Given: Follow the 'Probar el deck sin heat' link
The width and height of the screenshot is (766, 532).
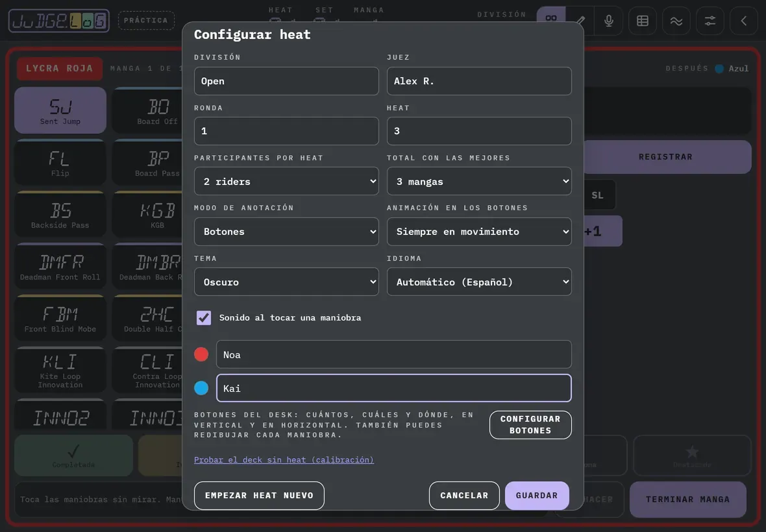Looking at the screenshot, I should pos(284,460).
